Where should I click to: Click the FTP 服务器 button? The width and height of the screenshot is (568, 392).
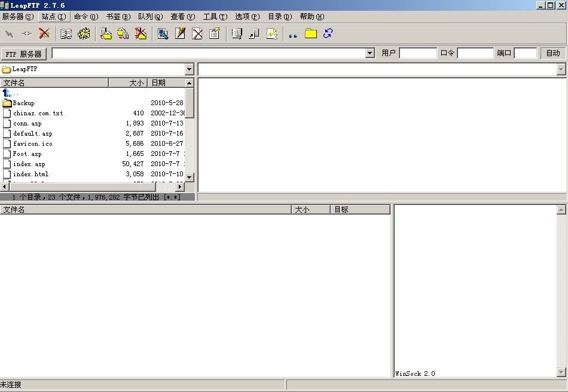coord(24,54)
